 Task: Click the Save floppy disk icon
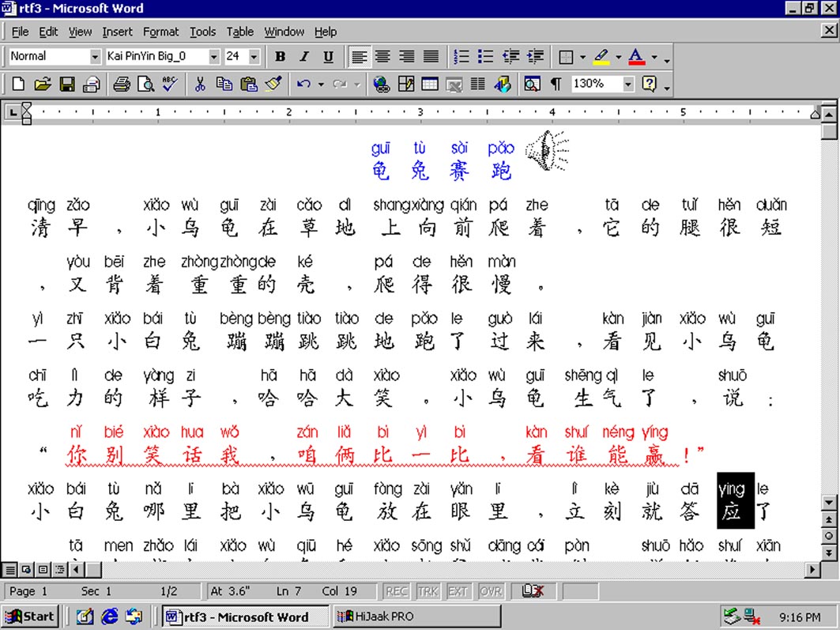(x=67, y=84)
